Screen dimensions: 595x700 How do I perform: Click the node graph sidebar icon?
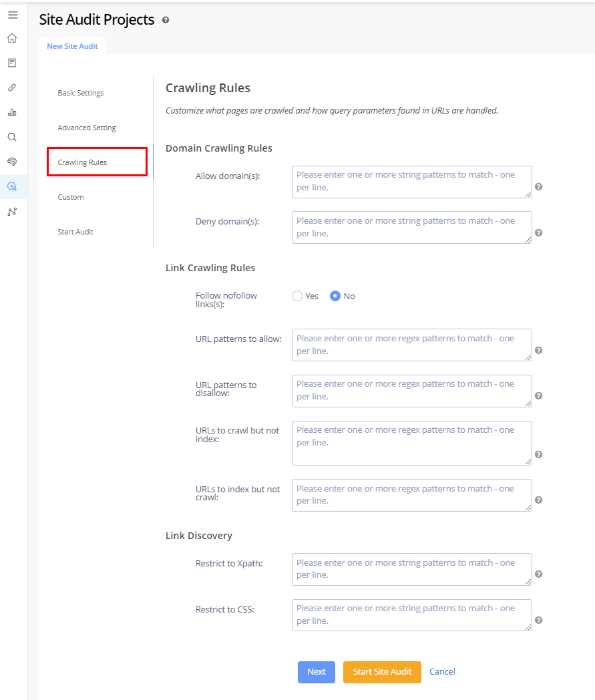tap(12, 211)
